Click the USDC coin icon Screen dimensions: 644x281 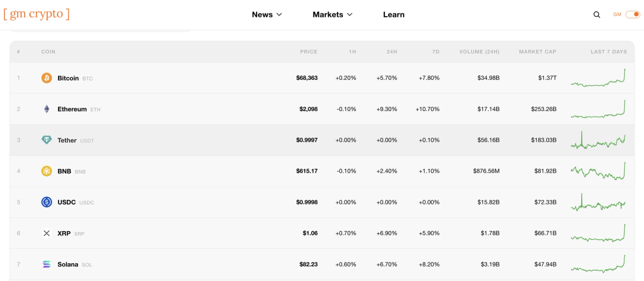tap(47, 202)
